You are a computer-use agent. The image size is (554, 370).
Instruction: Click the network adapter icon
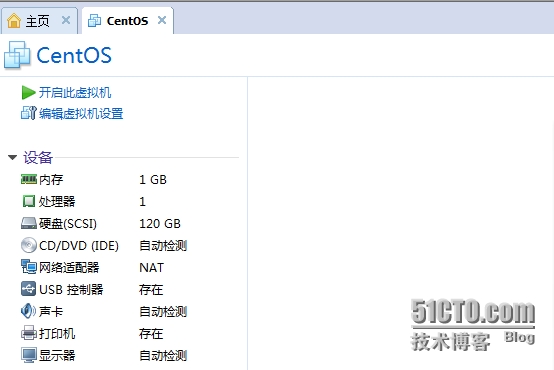click(x=29, y=267)
